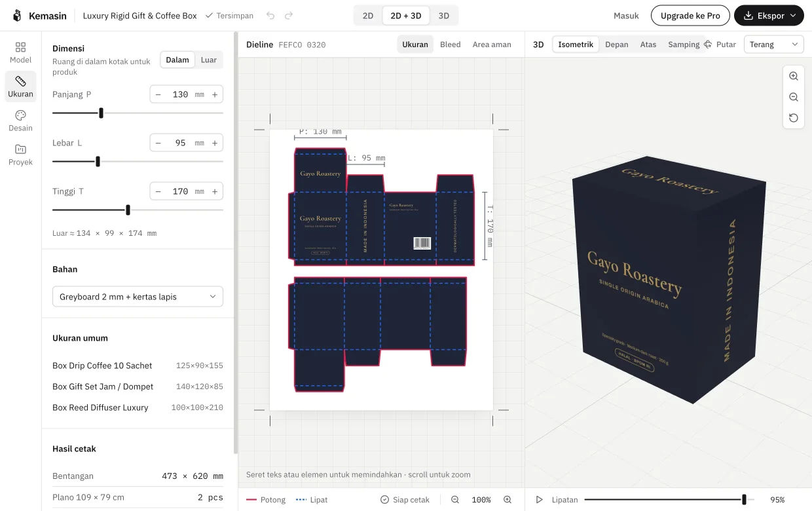
Task: Increase Lebar with plus button
Action: [x=215, y=143]
